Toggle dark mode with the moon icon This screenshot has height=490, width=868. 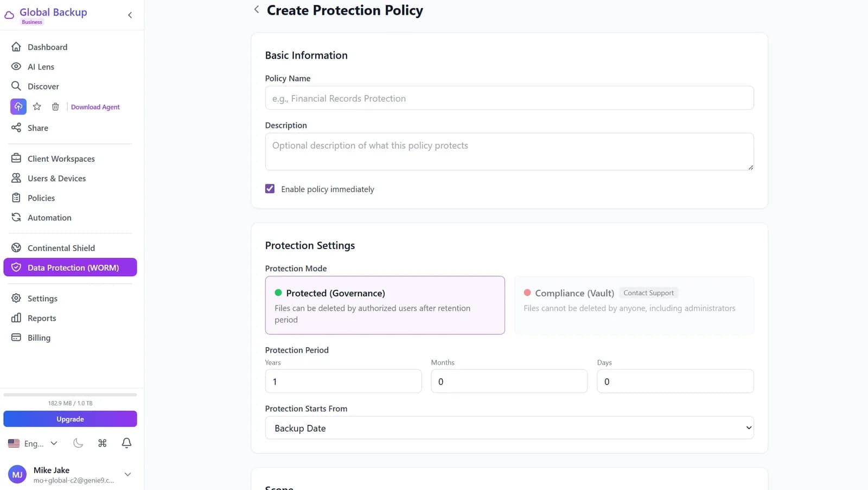78,443
